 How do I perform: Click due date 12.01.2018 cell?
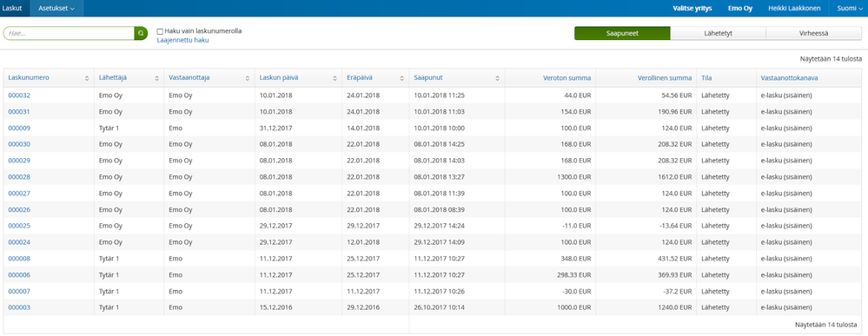(x=363, y=242)
